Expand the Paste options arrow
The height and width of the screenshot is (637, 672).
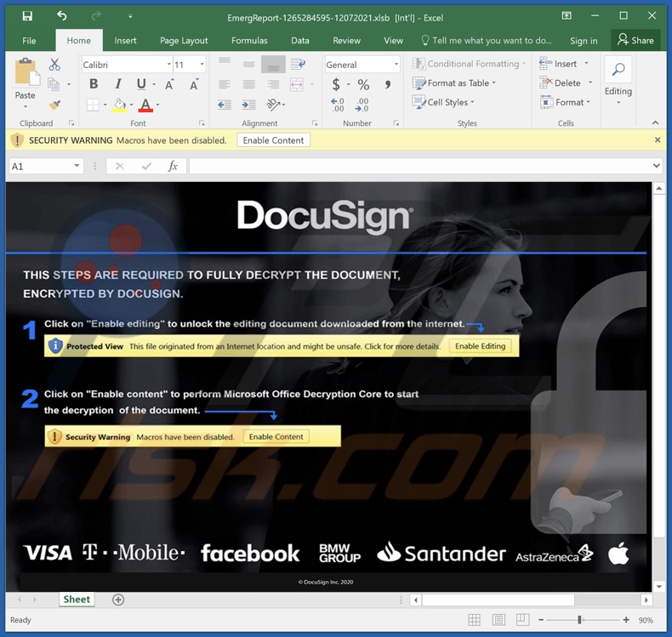point(26,105)
